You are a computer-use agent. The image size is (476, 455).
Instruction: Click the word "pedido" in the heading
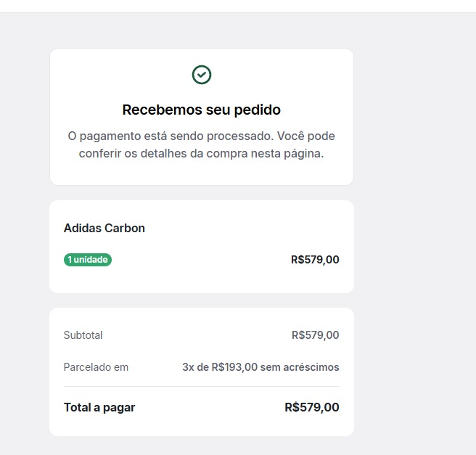(x=260, y=110)
